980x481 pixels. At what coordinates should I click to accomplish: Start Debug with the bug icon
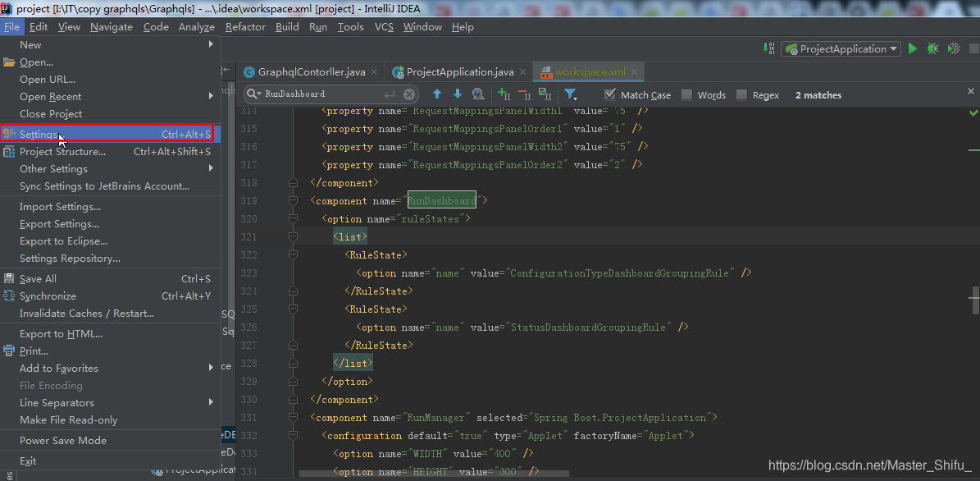point(932,48)
